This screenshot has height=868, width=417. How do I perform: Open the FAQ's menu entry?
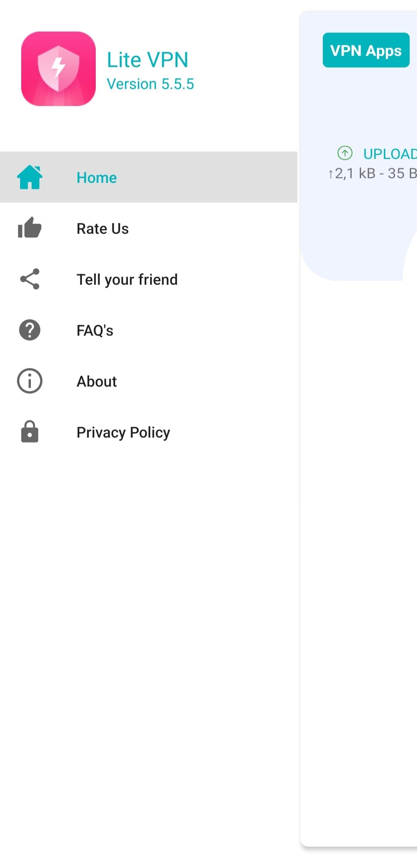95,330
